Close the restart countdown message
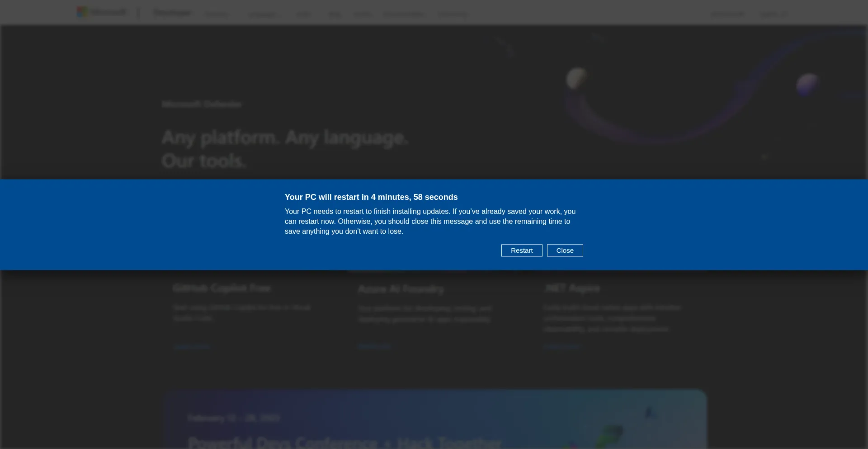The width and height of the screenshot is (868, 449). pyautogui.click(x=565, y=250)
